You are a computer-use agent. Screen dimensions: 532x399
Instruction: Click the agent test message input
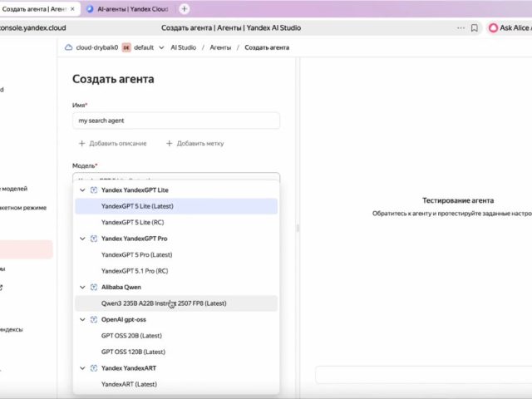(423, 375)
